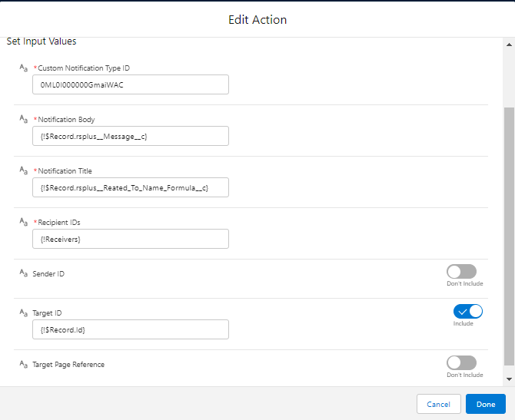This screenshot has height=420, width=515.
Task: Turn on the Target Page Reference toggle
Action: (x=461, y=362)
